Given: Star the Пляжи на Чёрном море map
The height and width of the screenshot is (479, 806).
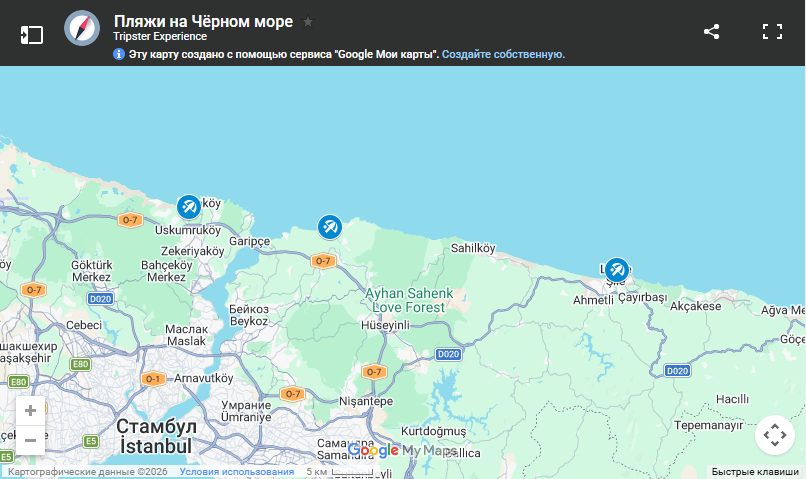Looking at the screenshot, I should (308, 22).
